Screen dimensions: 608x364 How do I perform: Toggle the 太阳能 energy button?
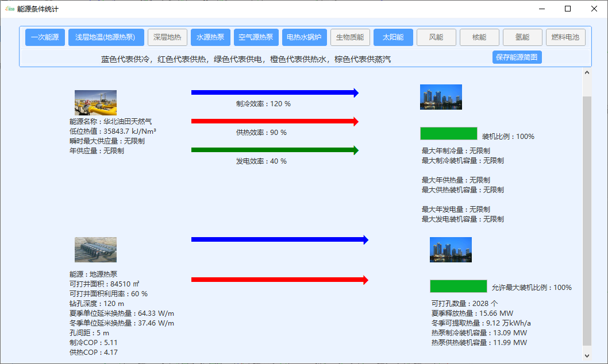tap(393, 37)
